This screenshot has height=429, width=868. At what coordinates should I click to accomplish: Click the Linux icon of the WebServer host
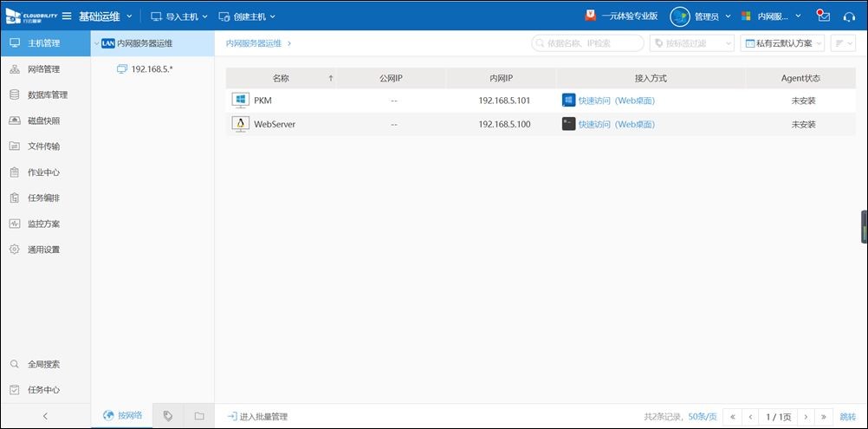pos(240,125)
